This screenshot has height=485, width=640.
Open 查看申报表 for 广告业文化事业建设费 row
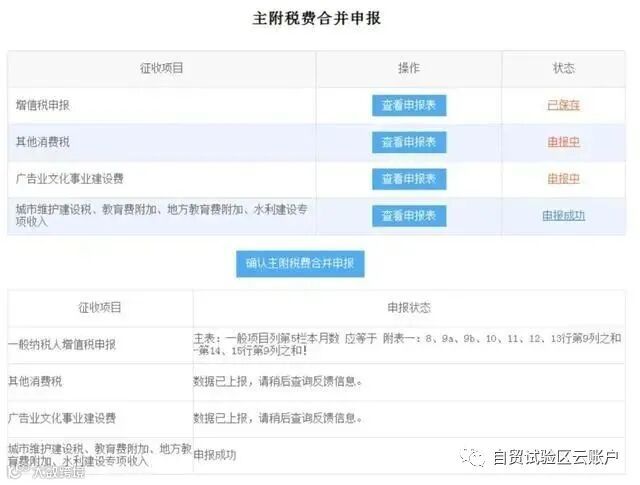(409, 179)
